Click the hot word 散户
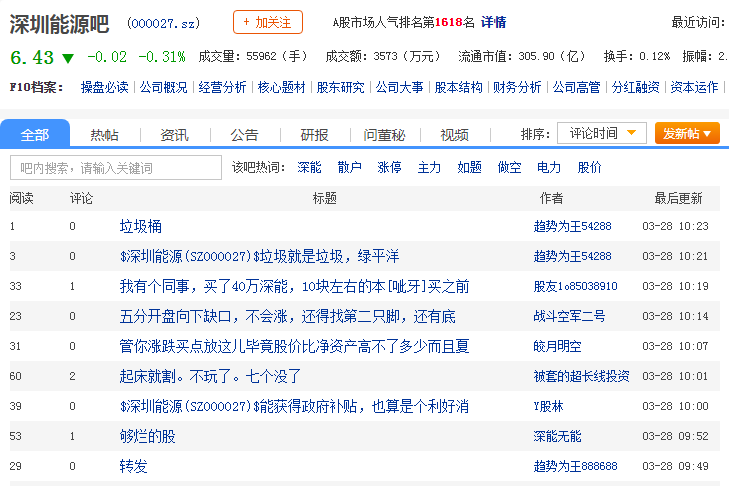Viewport: 729px width, 486px height. click(x=350, y=167)
